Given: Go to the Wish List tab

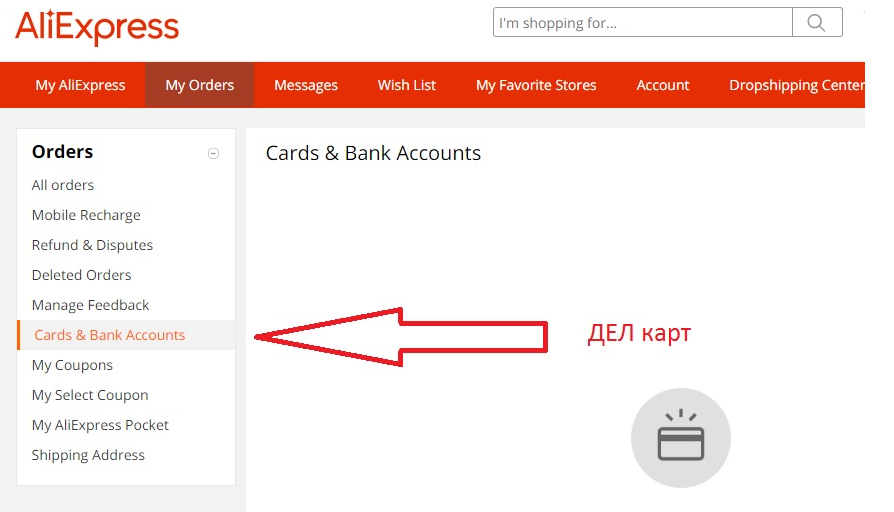Looking at the screenshot, I should pos(407,85).
